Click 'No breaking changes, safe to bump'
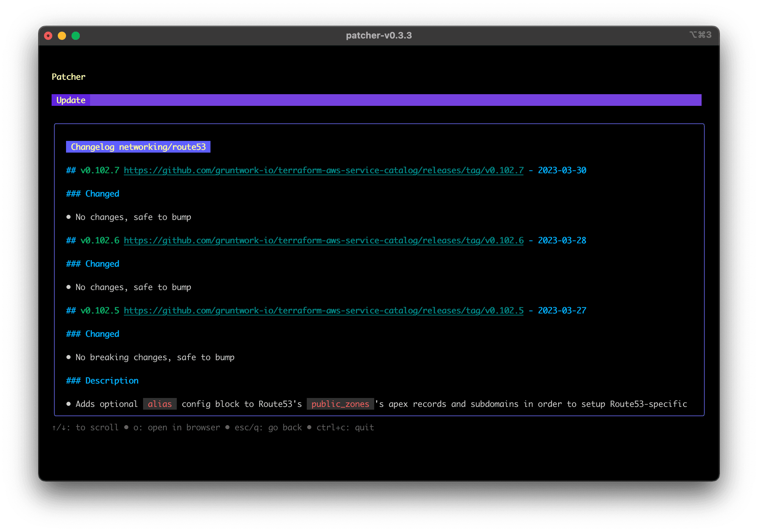The width and height of the screenshot is (758, 532). [155, 357]
